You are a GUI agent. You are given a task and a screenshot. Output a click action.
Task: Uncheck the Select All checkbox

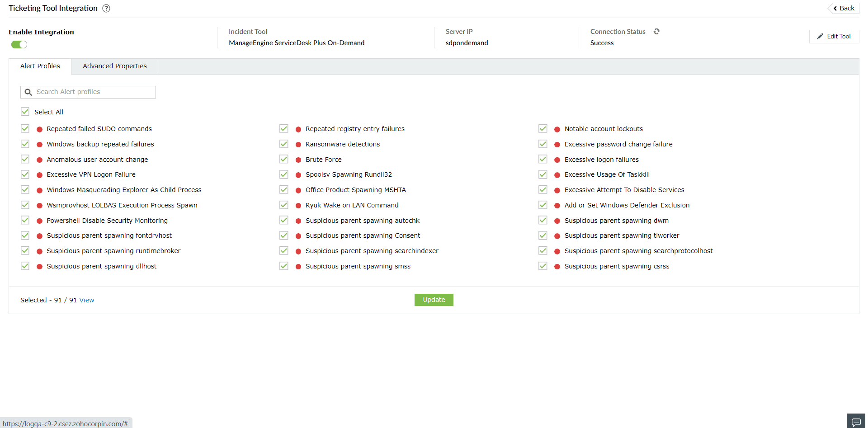coord(25,111)
